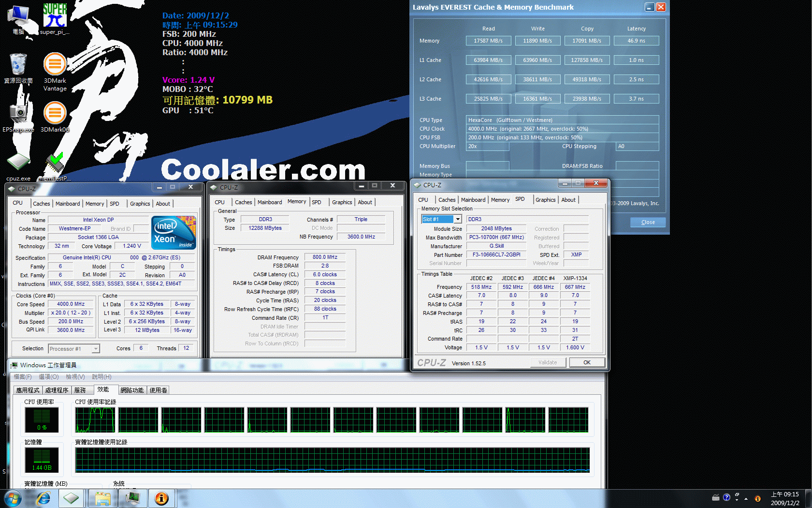Click the Memory Latency 46.9 ns result
Screen dimensions: 812x508
(636, 41)
